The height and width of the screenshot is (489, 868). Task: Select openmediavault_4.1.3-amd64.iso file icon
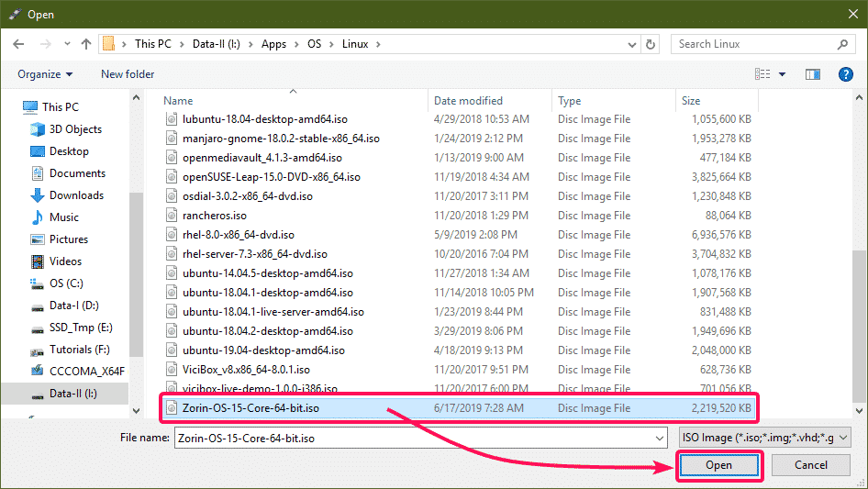172,158
